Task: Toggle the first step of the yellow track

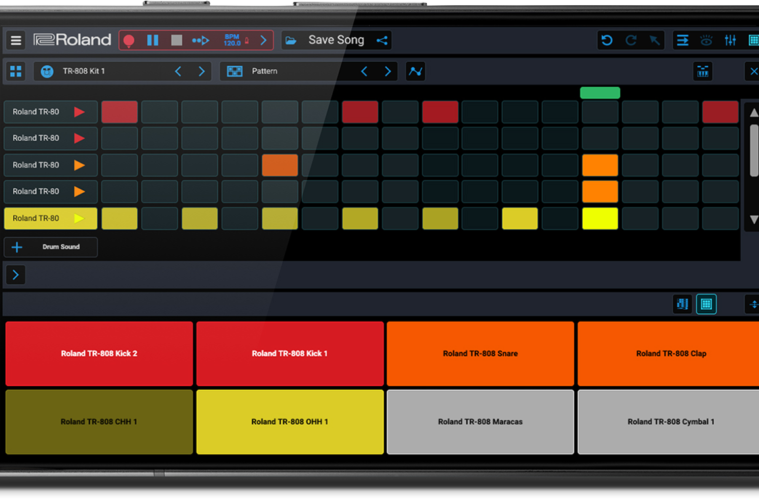Action: (119, 218)
